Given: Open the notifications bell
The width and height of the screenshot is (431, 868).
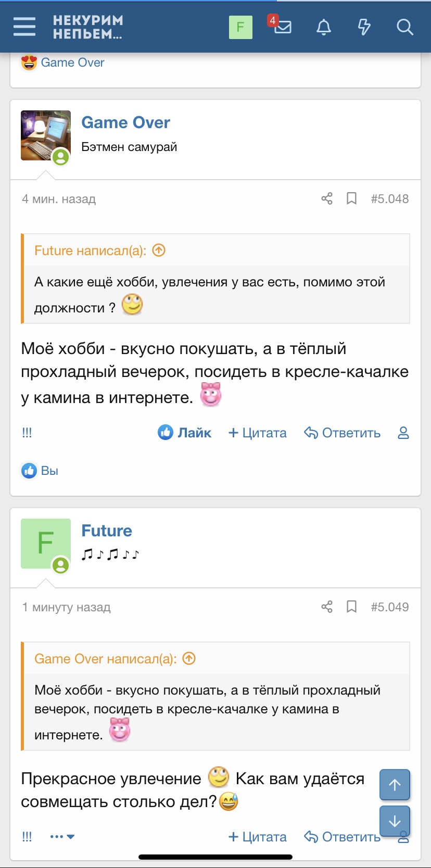Looking at the screenshot, I should (x=324, y=27).
